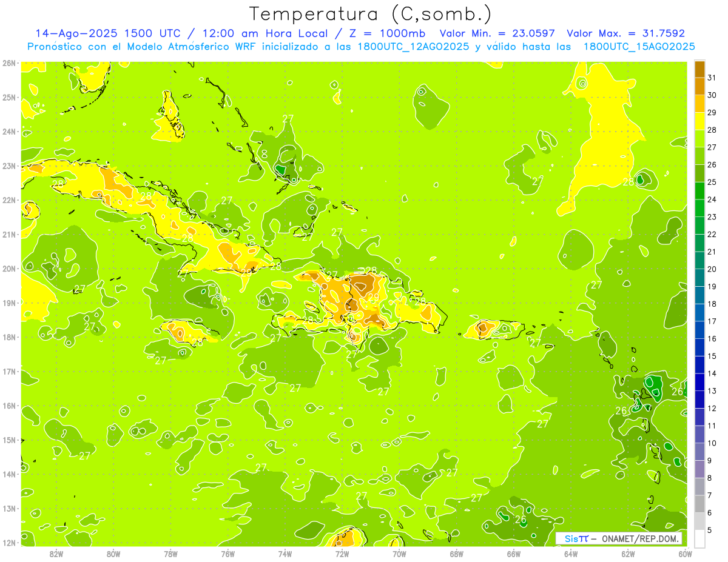The image size is (728, 562).
Task: Click the 22N latitude axis label
Action: click(x=8, y=200)
